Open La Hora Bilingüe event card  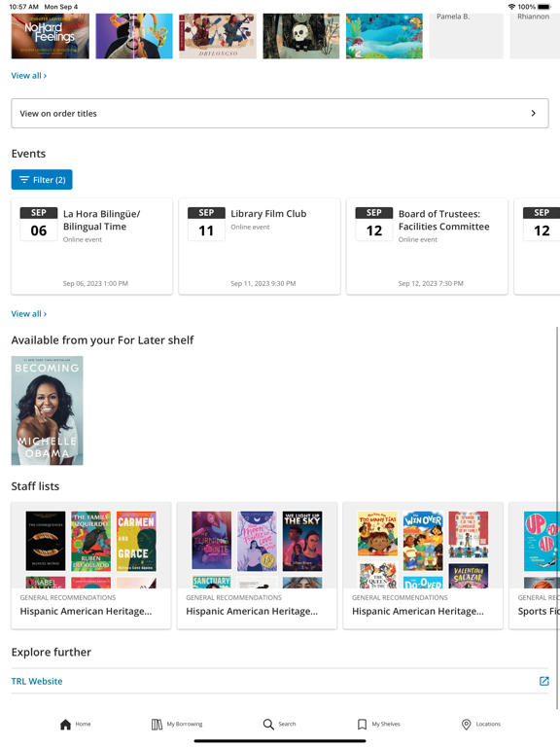(92, 246)
